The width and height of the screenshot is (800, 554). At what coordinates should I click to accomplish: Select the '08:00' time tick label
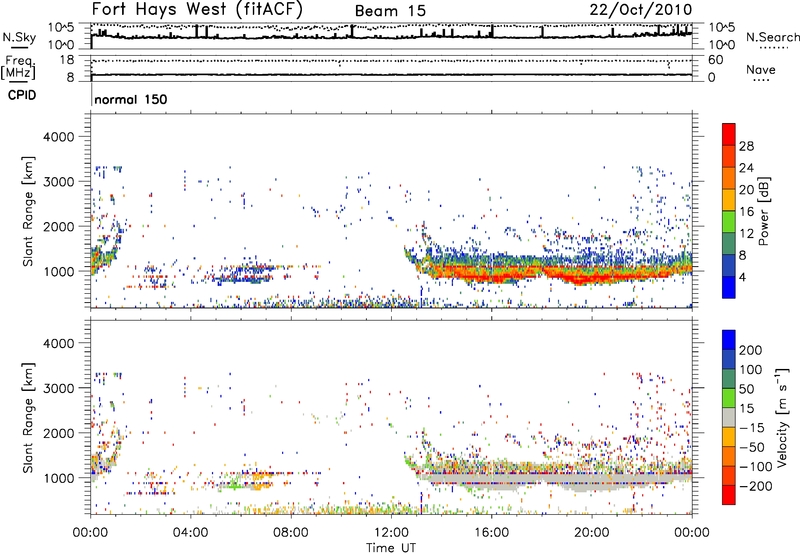point(290,533)
